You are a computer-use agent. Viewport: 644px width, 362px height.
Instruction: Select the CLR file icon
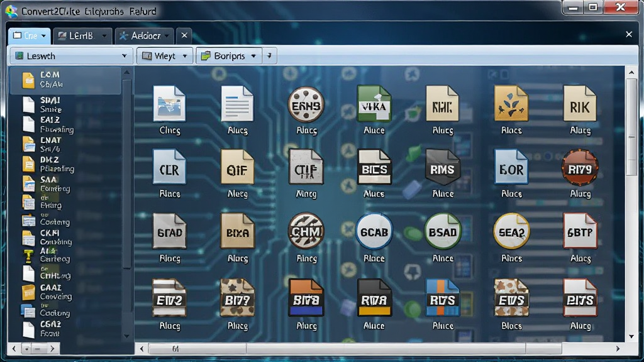[x=169, y=167]
